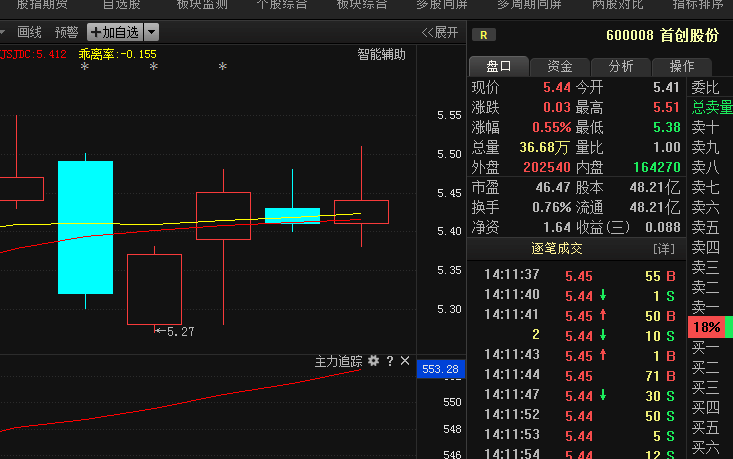Screen dimensions: 733x459
Task: Switch to the 操作 tab
Action: click(x=682, y=66)
